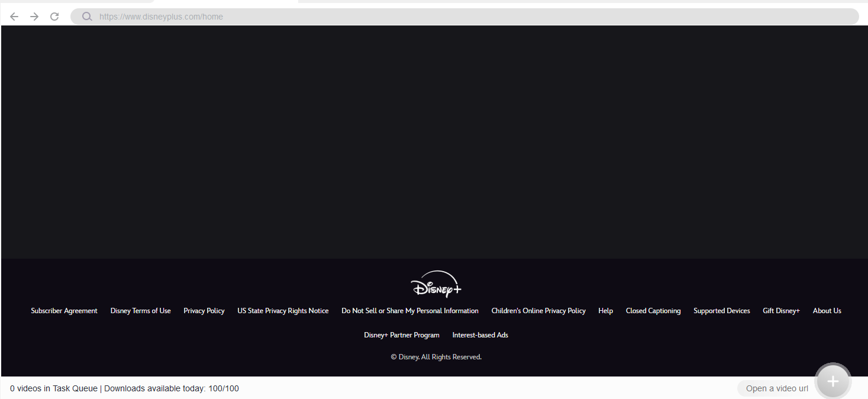Click the round plus add-download button
Screen dimensions: 868x399
[x=833, y=381]
